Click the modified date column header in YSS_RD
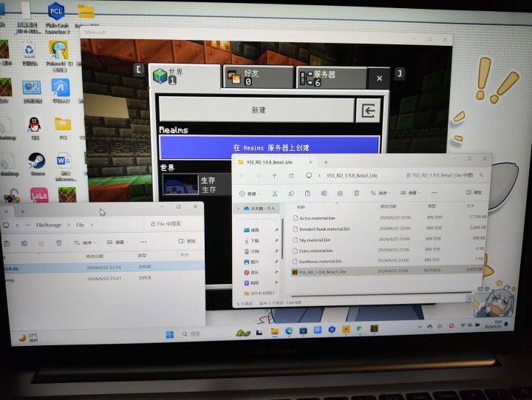Image resolution: width=532 pixels, height=400 pixels. (x=388, y=206)
